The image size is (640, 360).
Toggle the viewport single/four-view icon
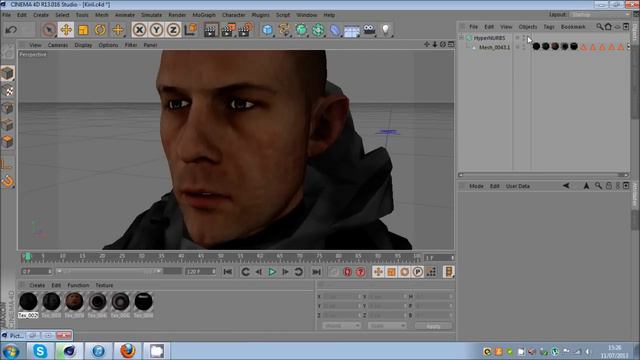pyautogui.click(x=451, y=44)
